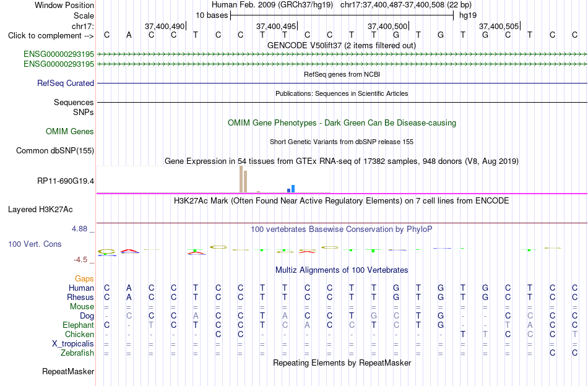Click the Scale track label

(84, 15)
